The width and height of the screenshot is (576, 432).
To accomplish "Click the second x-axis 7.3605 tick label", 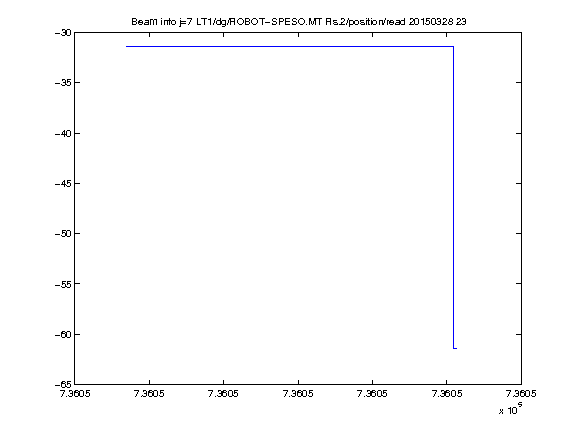I will click(x=149, y=394).
